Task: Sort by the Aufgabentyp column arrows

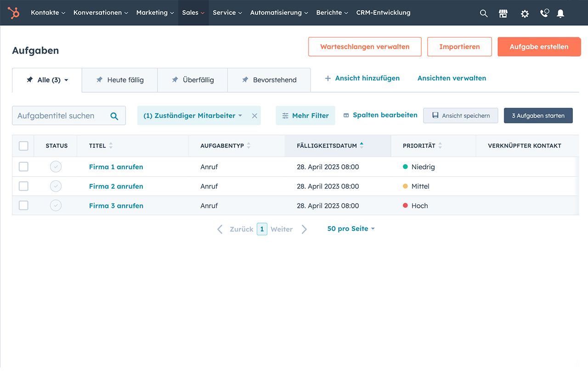Action: coord(249,145)
